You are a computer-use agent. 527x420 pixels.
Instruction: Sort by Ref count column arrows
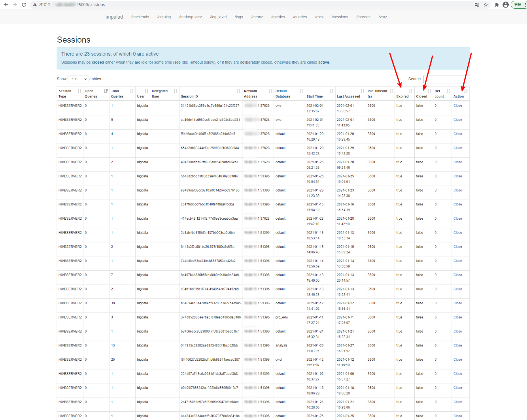(x=448, y=91)
